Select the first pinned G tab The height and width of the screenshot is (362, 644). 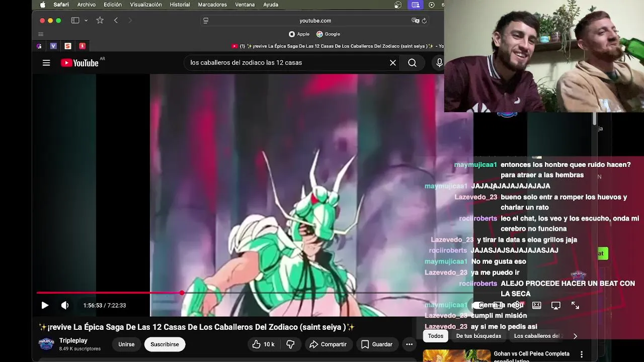[39, 46]
